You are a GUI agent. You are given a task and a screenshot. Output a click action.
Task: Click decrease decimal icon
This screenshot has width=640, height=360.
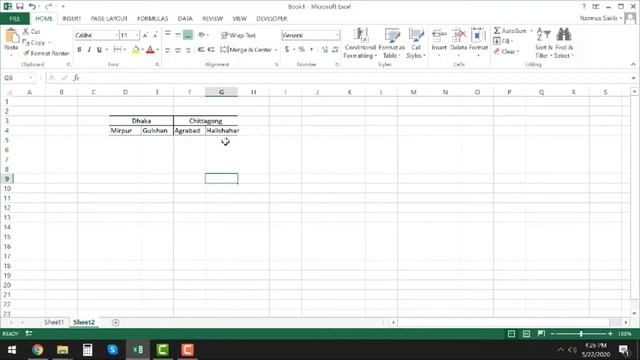coord(335,49)
